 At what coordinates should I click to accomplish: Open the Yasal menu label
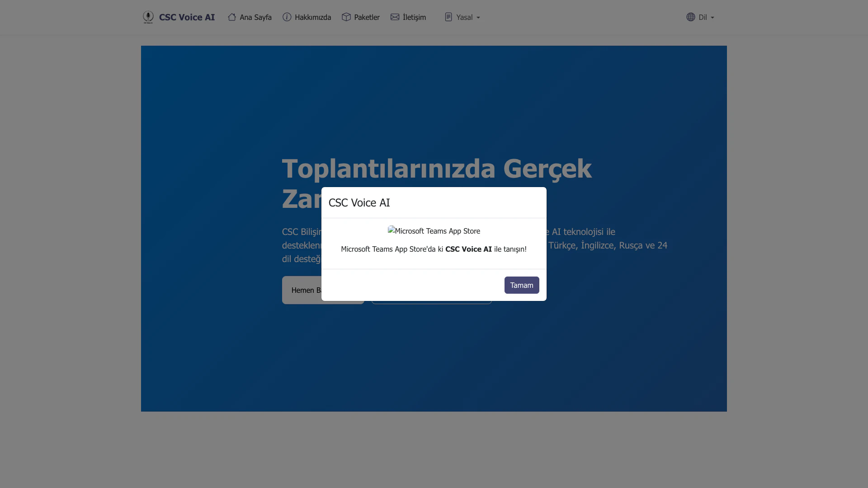coord(464,17)
